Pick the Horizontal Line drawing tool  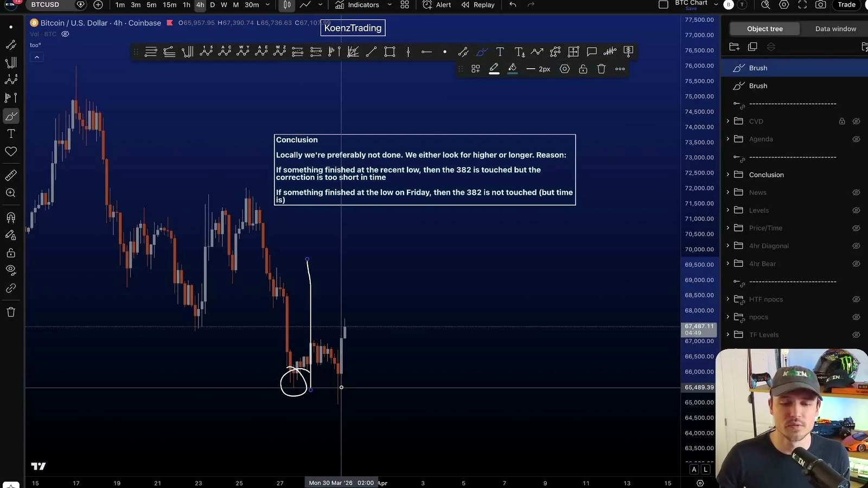426,52
